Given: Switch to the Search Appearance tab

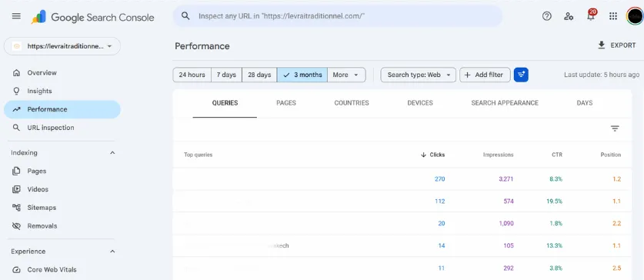Looking at the screenshot, I should click(x=505, y=103).
